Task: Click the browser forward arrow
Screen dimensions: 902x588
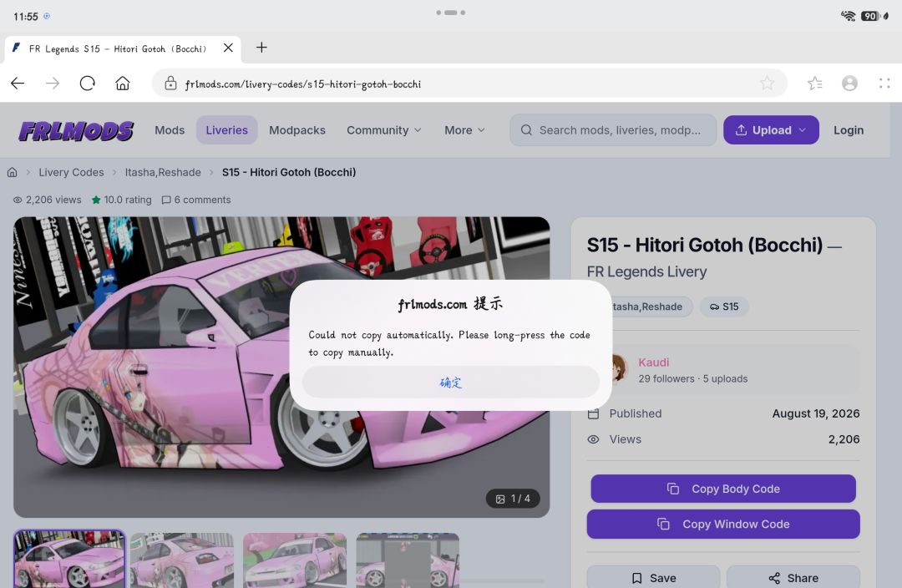Action: [53, 84]
